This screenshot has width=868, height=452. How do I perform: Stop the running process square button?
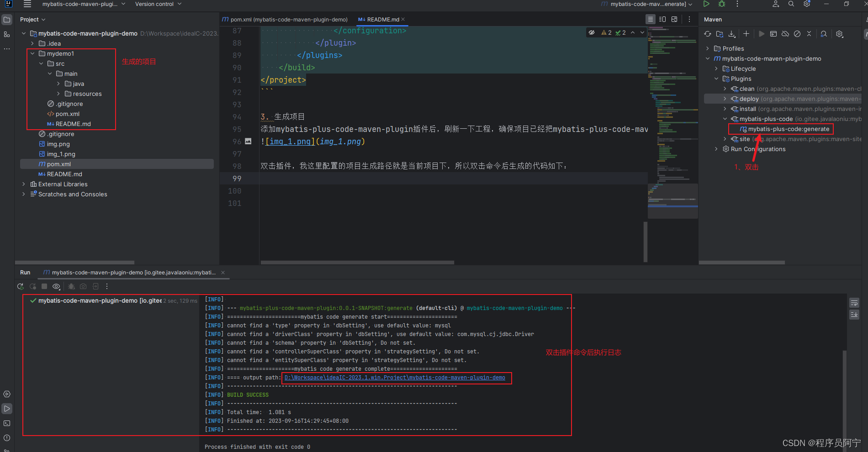tap(44, 286)
